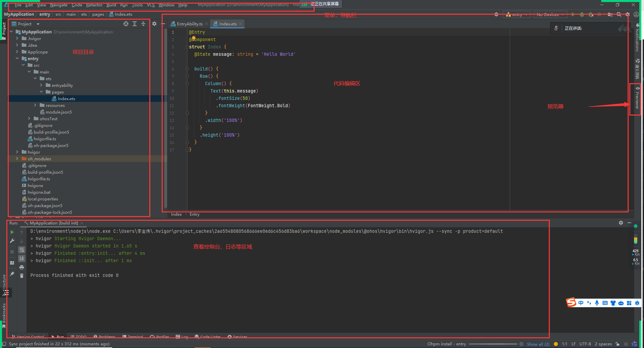Close the Index.ets editor tab
Screen dimensions: 644x348
point(240,24)
